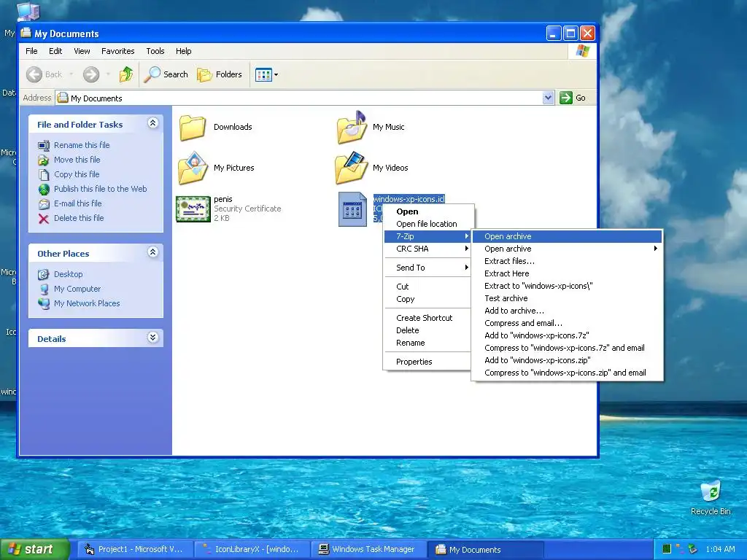Click the system tray clock 1:04 AM
Viewport: 747px width, 560px height.
[720, 549]
